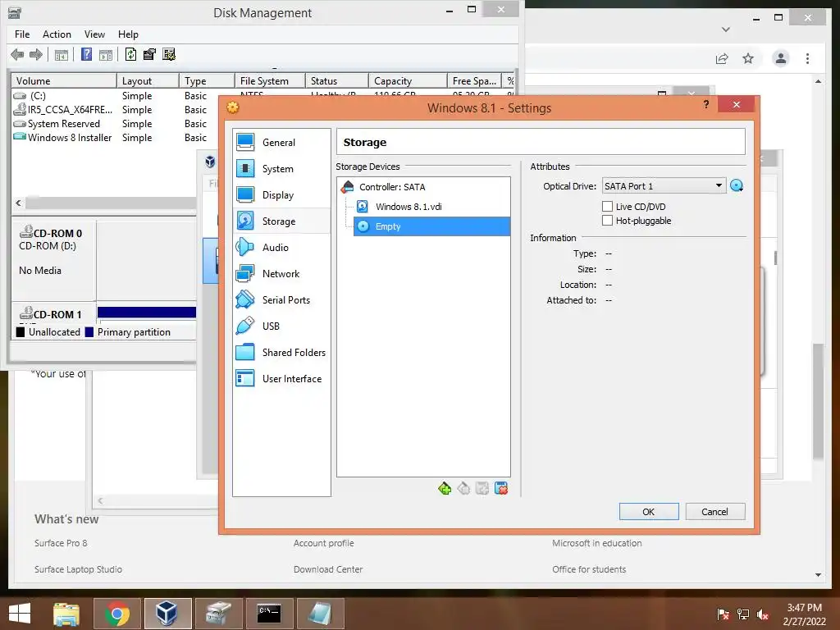Open the Optical Drive SATA Port dropdown

coord(664,186)
